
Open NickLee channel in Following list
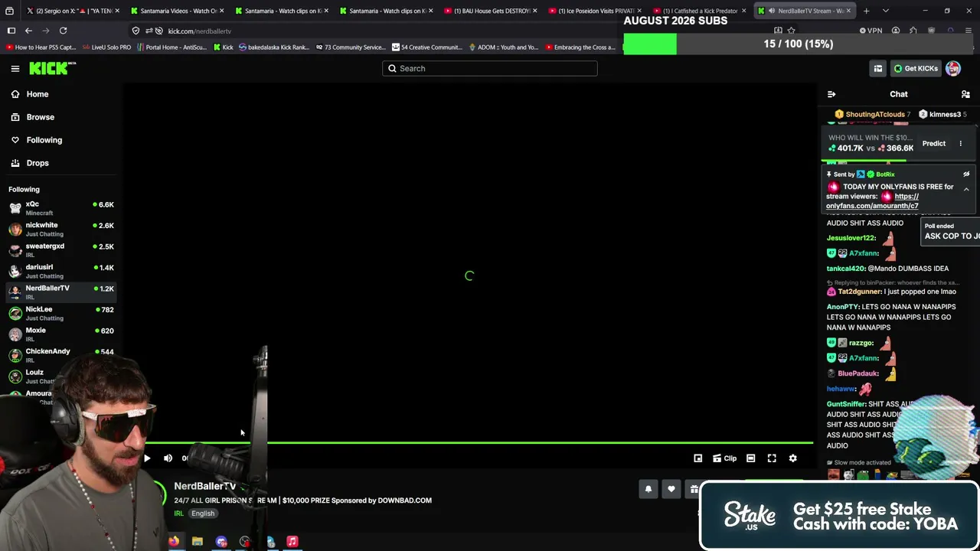coord(61,313)
